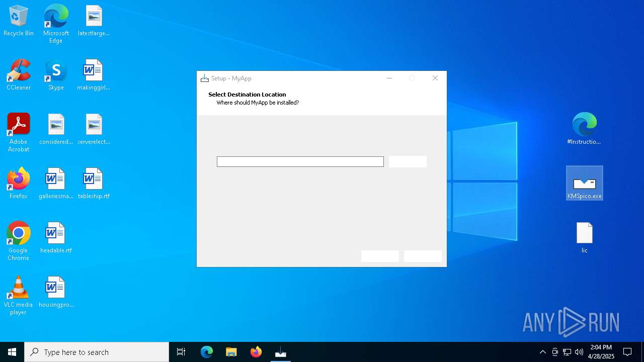Screen dimensions: 644x362
Task: Open the Recycle Bin desktop icon
Action: tap(19, 21)
